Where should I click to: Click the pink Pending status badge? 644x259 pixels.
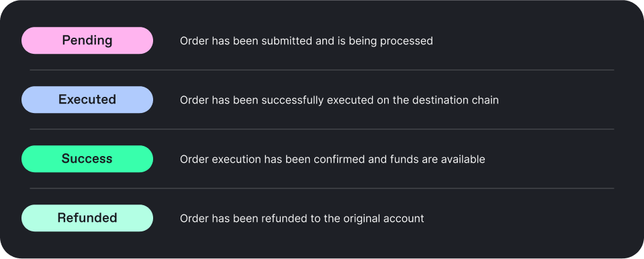87,40
